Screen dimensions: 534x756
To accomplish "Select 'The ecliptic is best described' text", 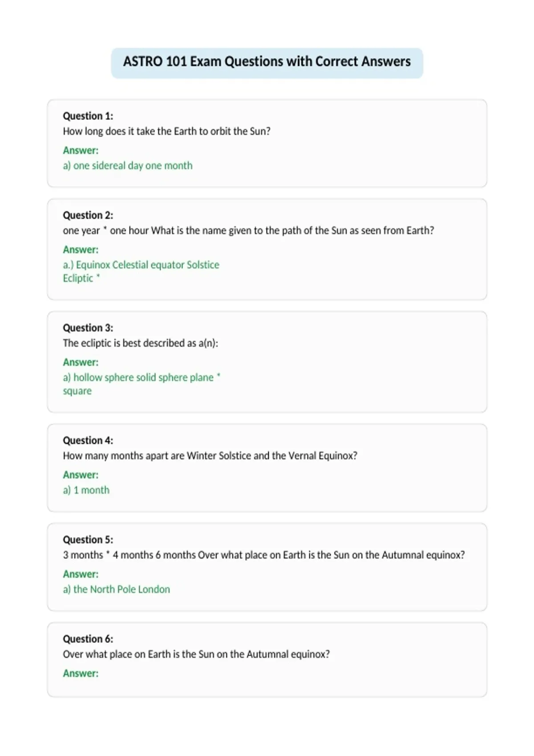I will 140,343.
